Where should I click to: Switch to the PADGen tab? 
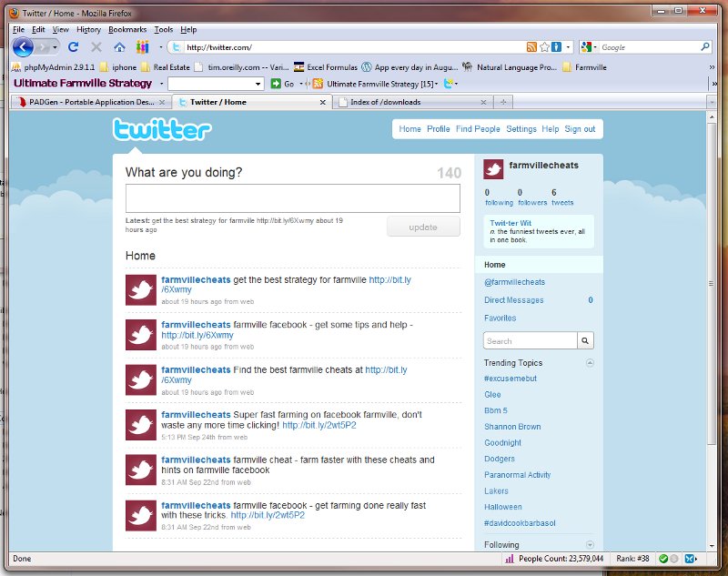[91, 102]
